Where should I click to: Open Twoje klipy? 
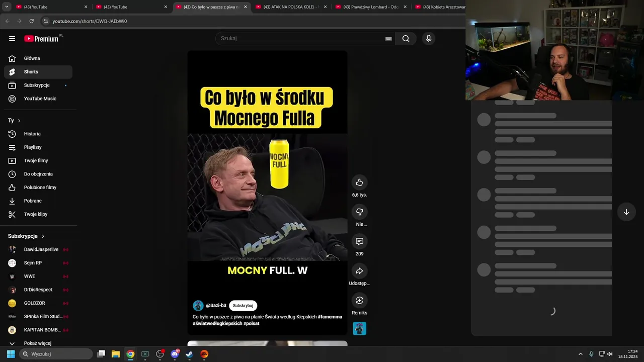38,214
